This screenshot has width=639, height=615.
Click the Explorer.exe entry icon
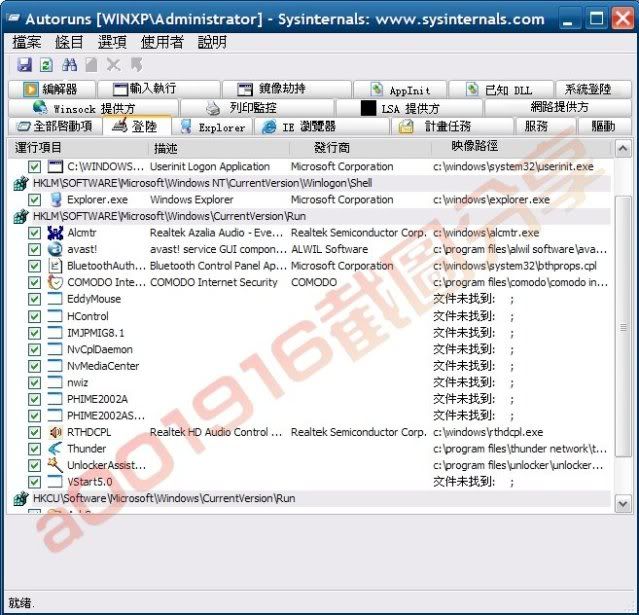click(x=55, y=200)
